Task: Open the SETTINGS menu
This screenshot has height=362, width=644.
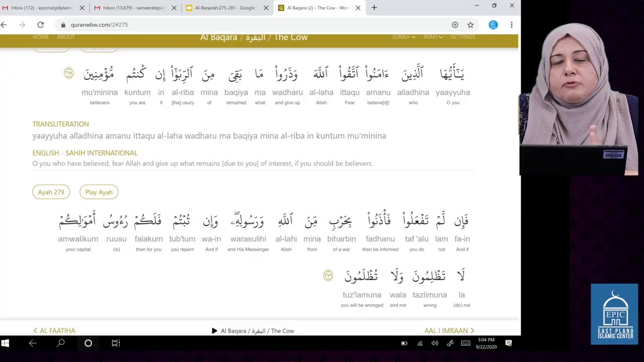Action: pos(462,37)
